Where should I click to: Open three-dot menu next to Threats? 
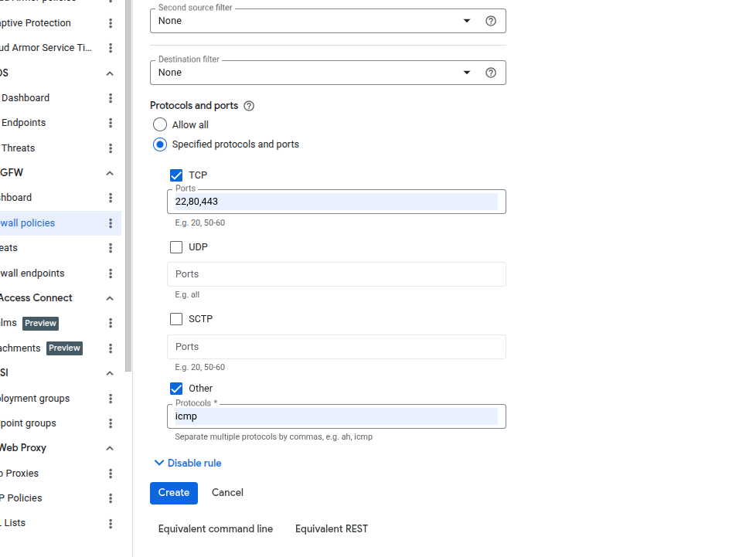(x=111, y=148)
